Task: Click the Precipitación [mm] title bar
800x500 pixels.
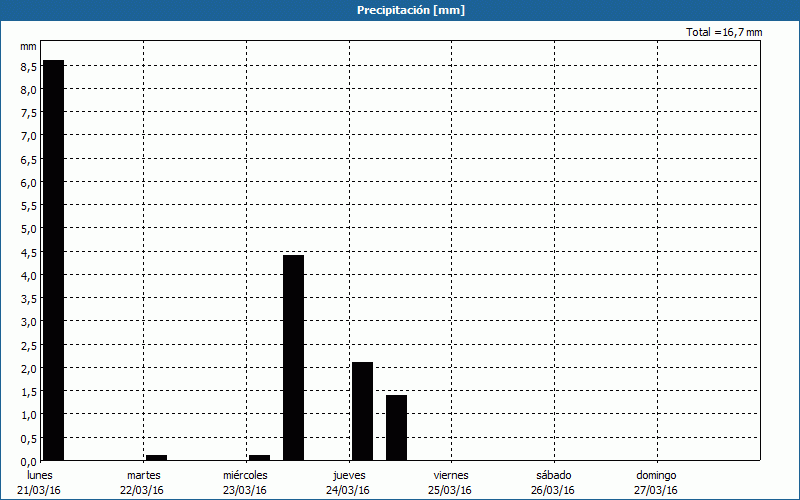Action: [x=400, y=10]
